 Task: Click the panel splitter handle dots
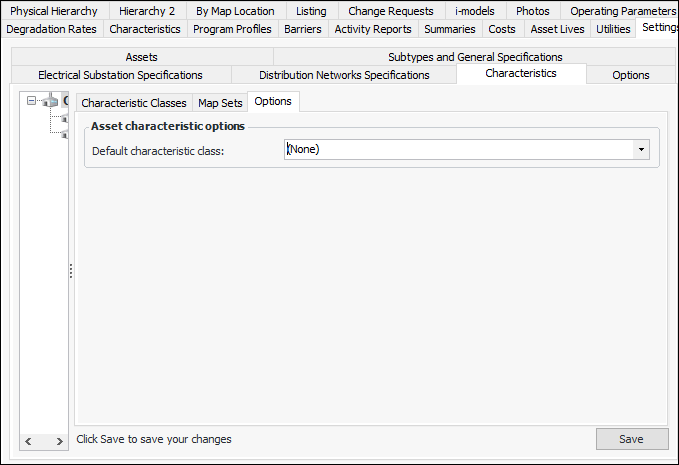coord(71,271)
